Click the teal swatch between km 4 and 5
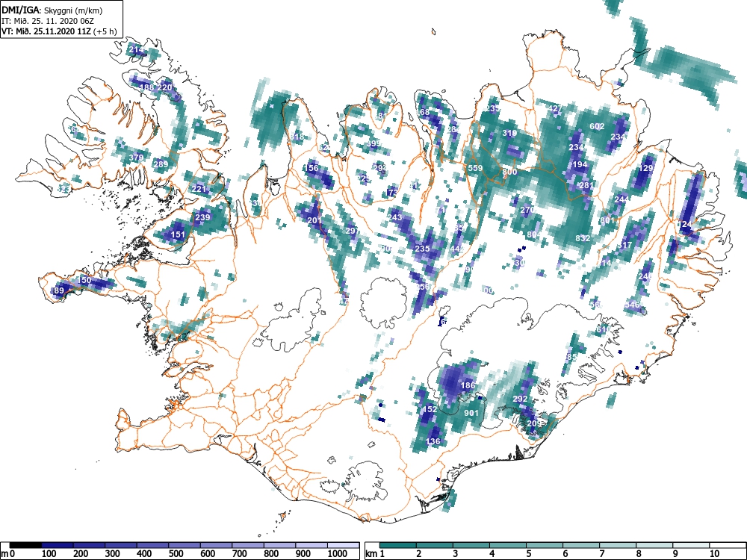747x560 pixels. point(508,545)
